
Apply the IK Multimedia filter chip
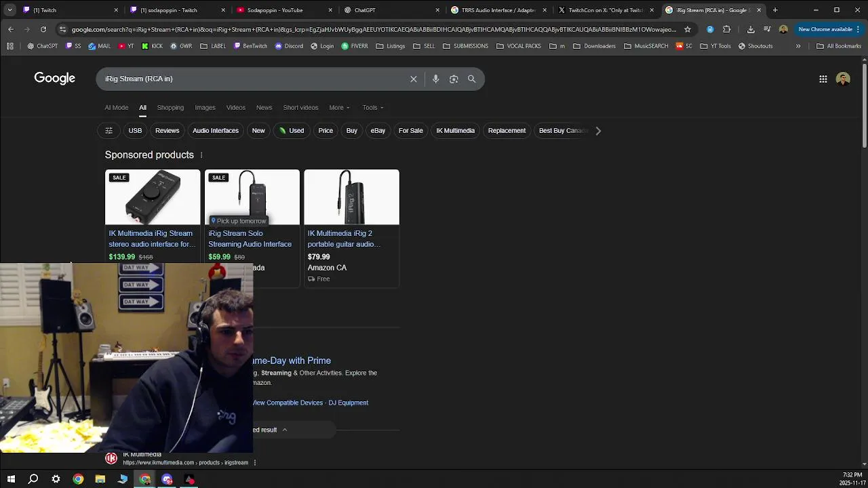455,131
